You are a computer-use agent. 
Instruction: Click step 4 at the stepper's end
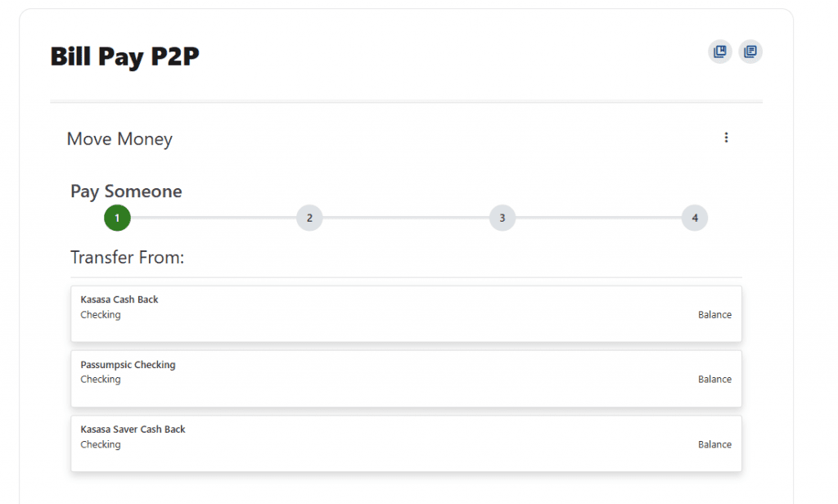pos(695,218)
